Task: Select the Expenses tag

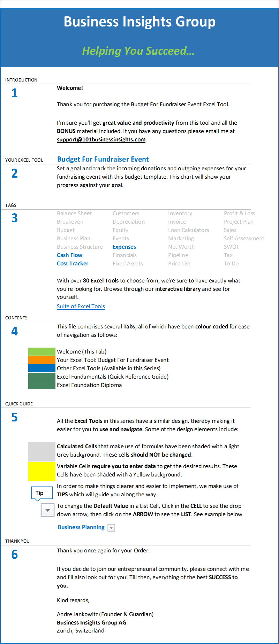Action: click(124, 247)
